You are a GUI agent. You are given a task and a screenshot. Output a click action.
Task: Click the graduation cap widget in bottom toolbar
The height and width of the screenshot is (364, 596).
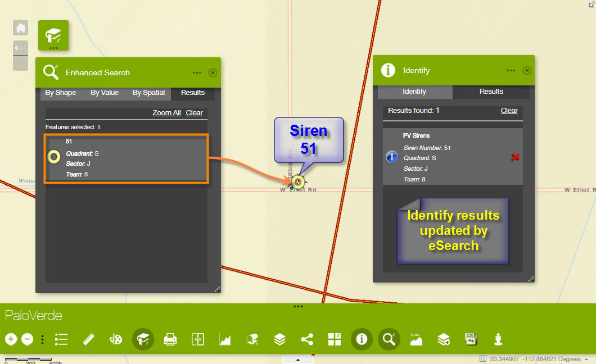point(143,339)
